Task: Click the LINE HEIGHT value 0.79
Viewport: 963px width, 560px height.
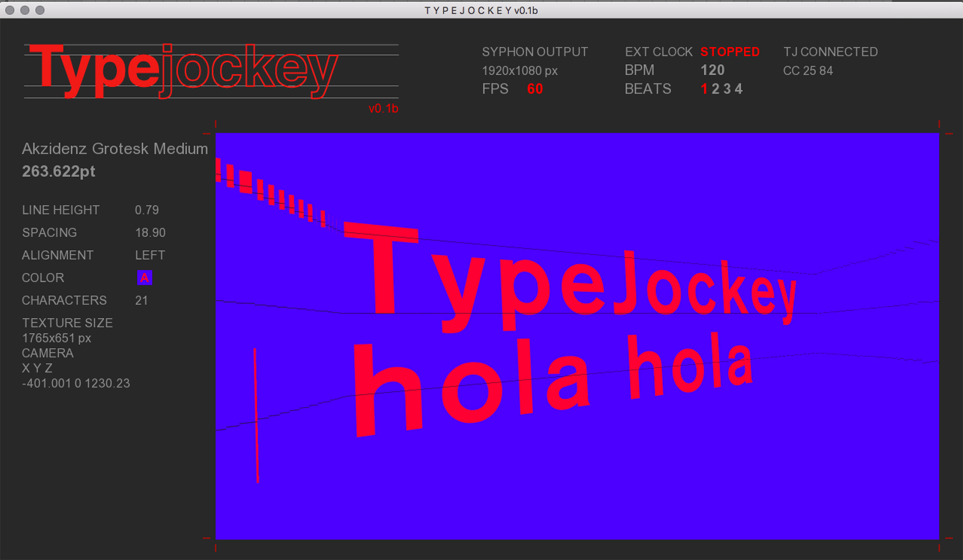Action: point(147,210)
